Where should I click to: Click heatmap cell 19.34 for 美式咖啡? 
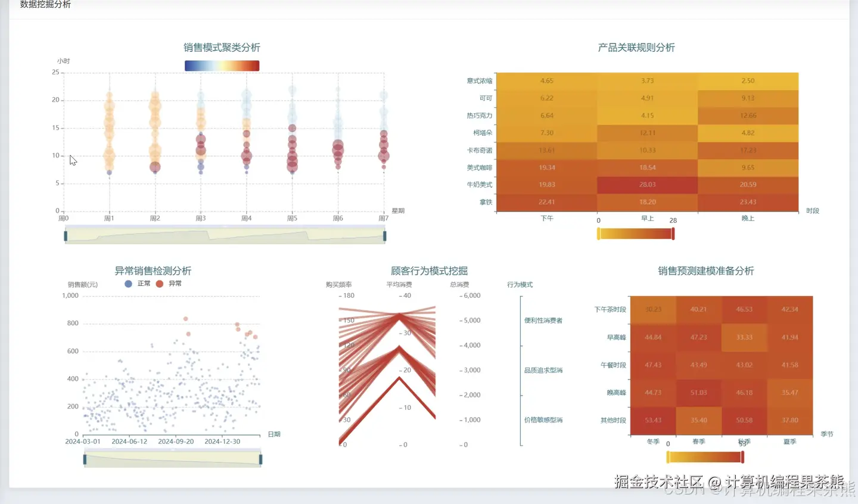[x=547, y=167]
